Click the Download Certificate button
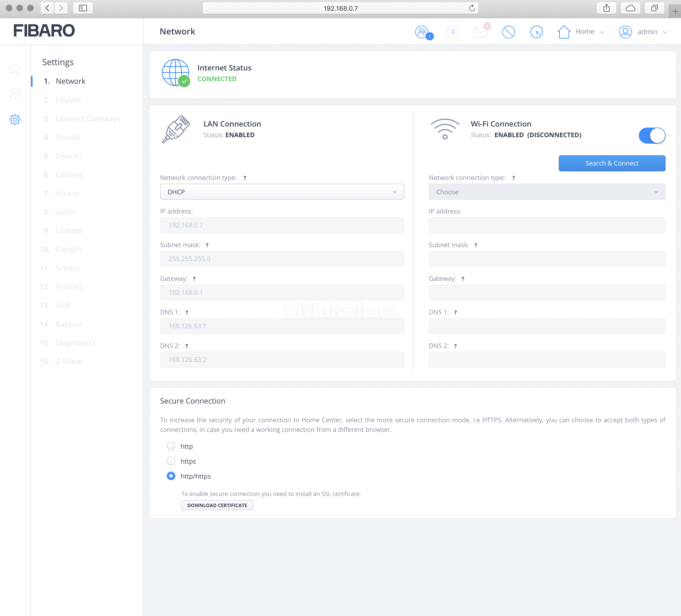 coord(217,505)
